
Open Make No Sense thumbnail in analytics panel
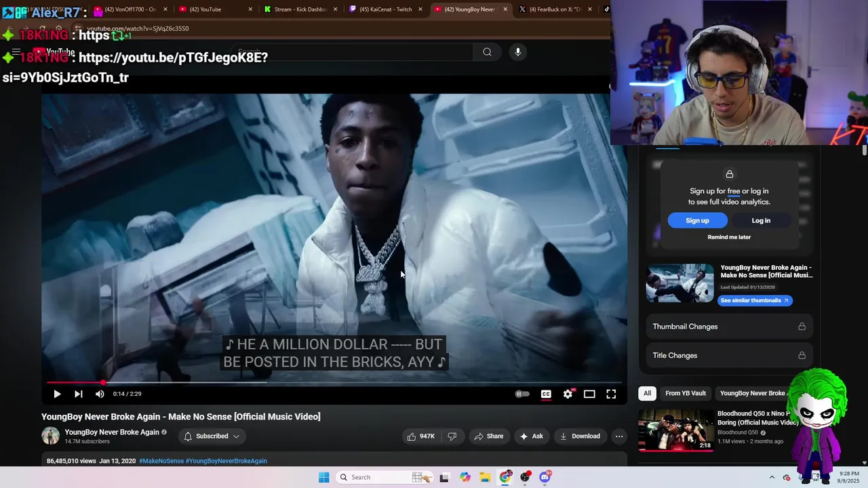point(680,283)
